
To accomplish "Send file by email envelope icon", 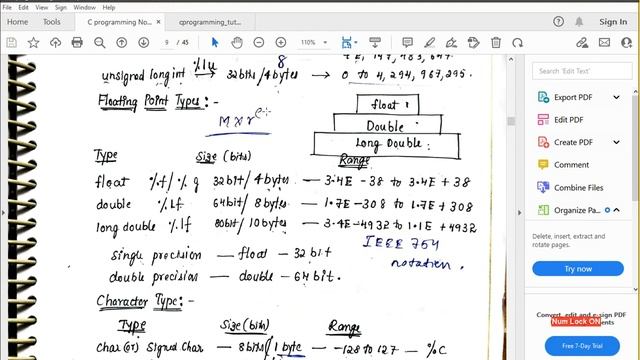I will tap(604, 42).
